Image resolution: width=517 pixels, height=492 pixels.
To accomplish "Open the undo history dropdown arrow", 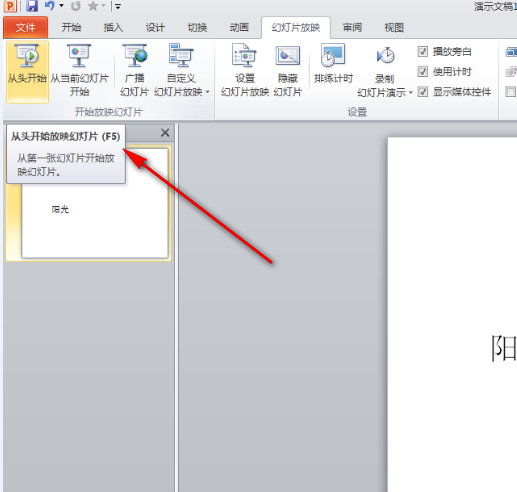I will pyautogui.click(x=61, y=6).
